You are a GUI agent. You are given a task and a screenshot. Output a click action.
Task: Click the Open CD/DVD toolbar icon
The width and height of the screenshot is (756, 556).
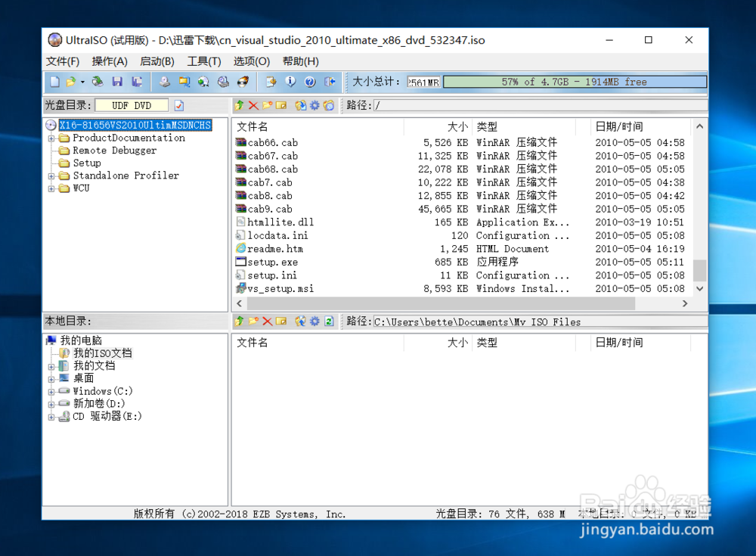(98, 82)
